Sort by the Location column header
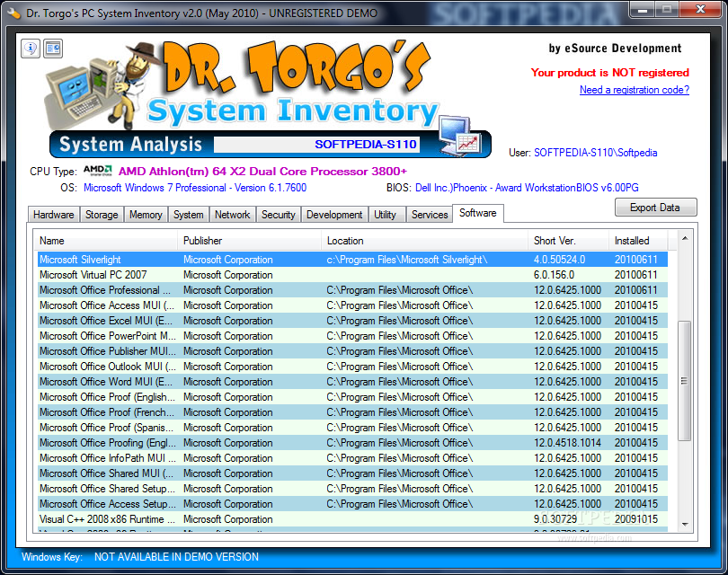728x575 pixels. pyautogui.click(x=424, y=241)
